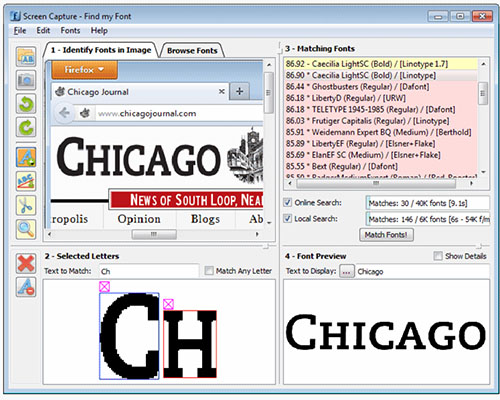Screen dimensions: 500x400
Task: Enable Match Any Letter checkbox
Action: (209, 270)
